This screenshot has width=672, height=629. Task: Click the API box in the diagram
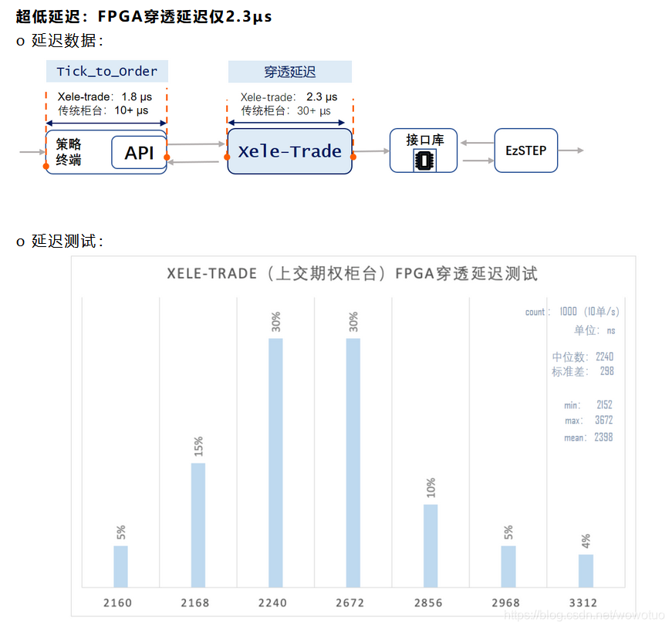(139, 153)
